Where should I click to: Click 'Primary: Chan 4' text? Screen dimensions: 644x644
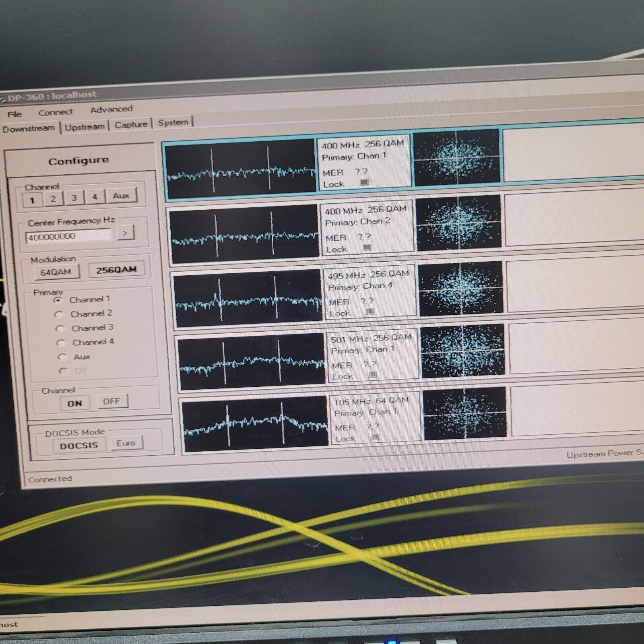point(360,287)
